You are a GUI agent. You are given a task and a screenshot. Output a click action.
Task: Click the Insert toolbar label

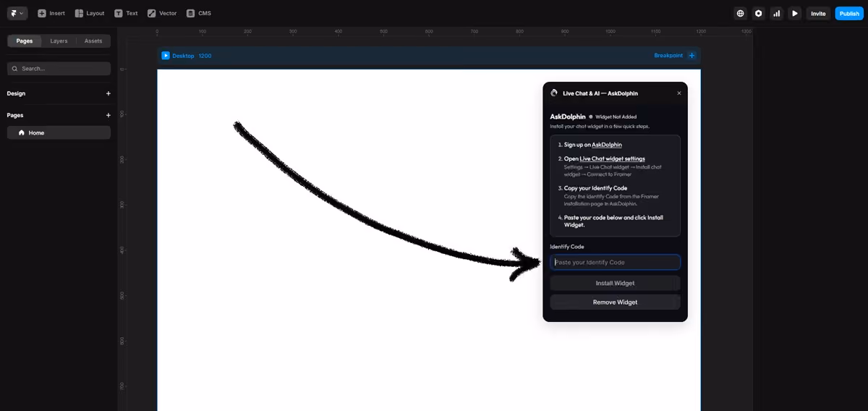(57, 13)
